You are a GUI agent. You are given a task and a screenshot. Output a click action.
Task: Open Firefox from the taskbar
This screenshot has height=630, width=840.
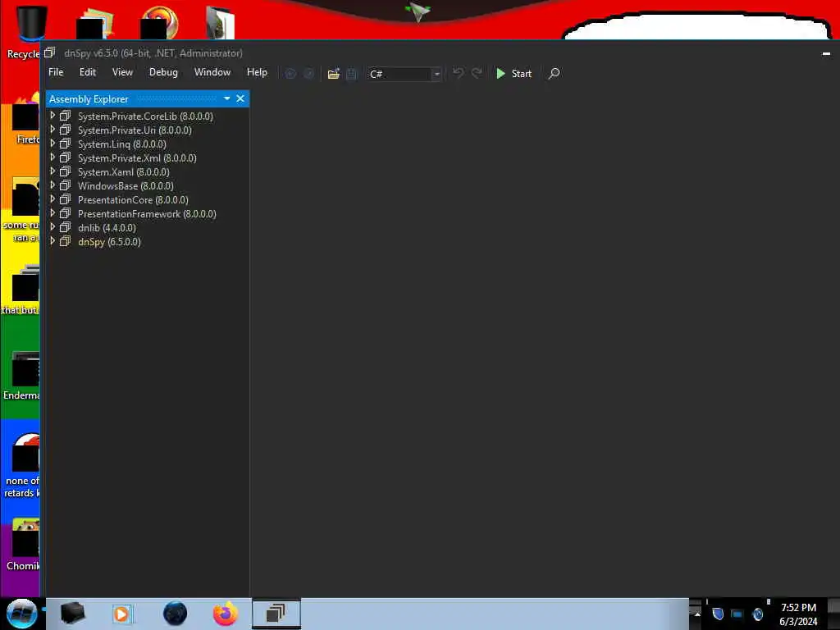click(x=226, y=614)
